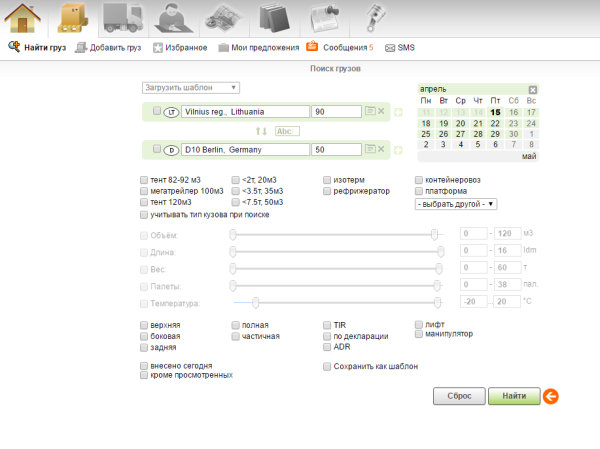Close the April calendar panel
Viewport: 600px width, 449px height.
533,90
